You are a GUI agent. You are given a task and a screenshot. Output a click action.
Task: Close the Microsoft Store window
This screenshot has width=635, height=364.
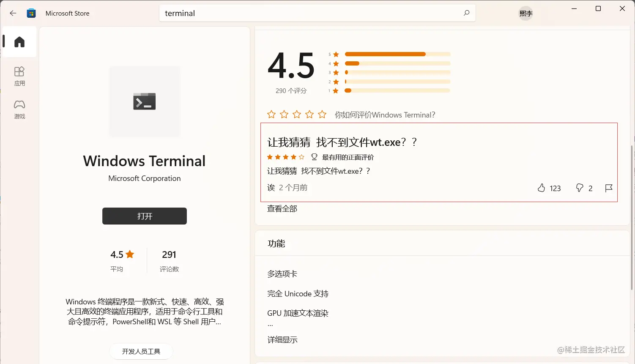pos(622,9)
